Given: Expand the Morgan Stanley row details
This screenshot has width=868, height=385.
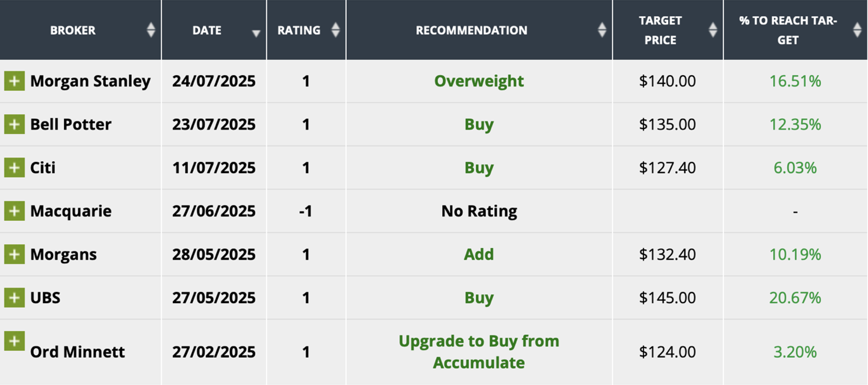Looking at the screenshot, I should pyautogui.click(x=14, y=81).
